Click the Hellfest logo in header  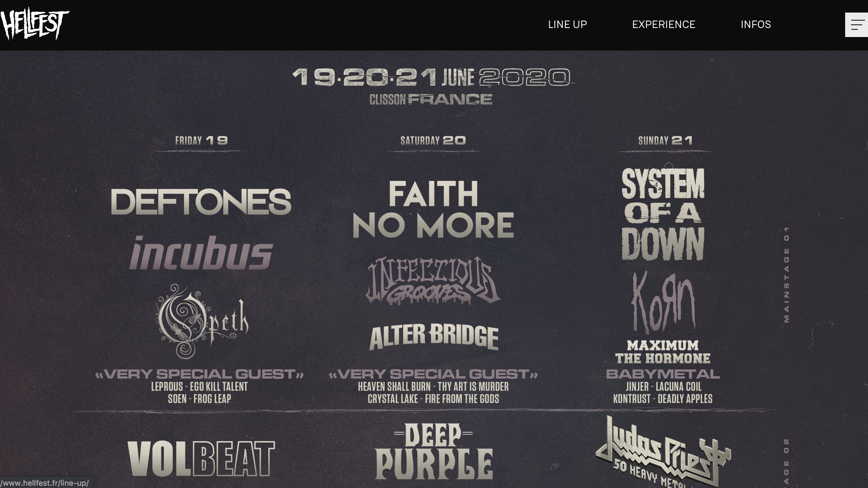[x=35, y=23]
